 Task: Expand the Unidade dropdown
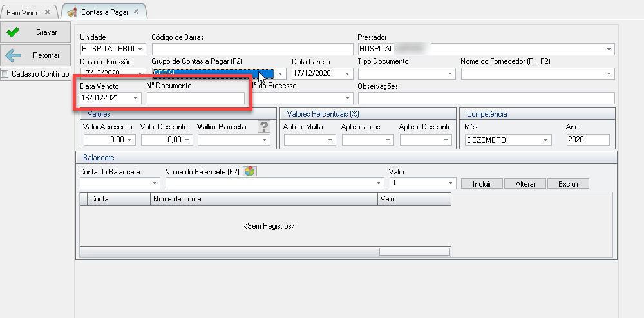140,49
